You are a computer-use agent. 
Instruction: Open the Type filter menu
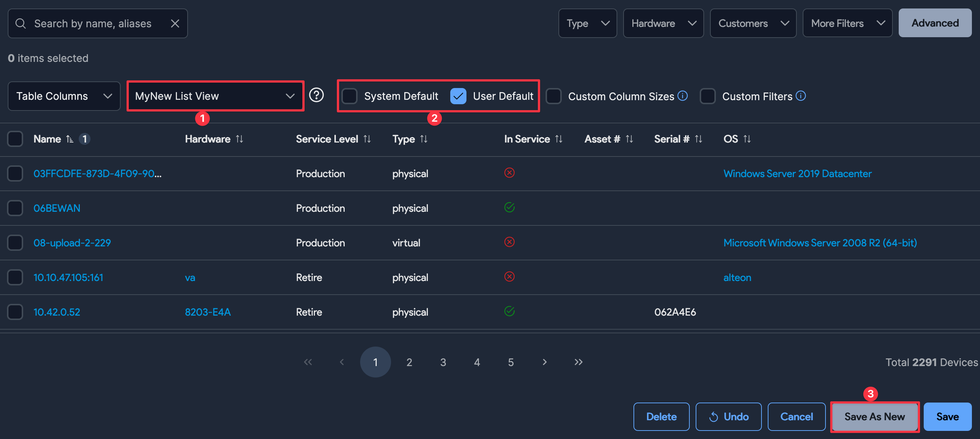[587, 23]
